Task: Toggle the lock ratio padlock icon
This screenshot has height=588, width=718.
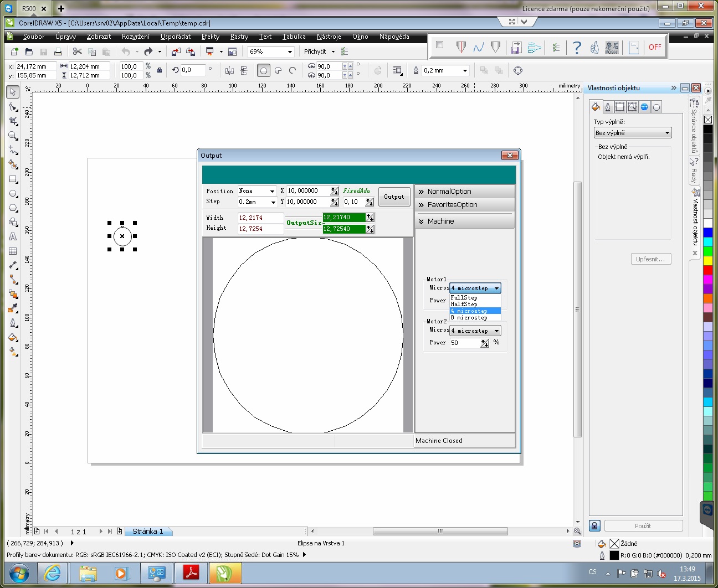Action: pos(160,70)
